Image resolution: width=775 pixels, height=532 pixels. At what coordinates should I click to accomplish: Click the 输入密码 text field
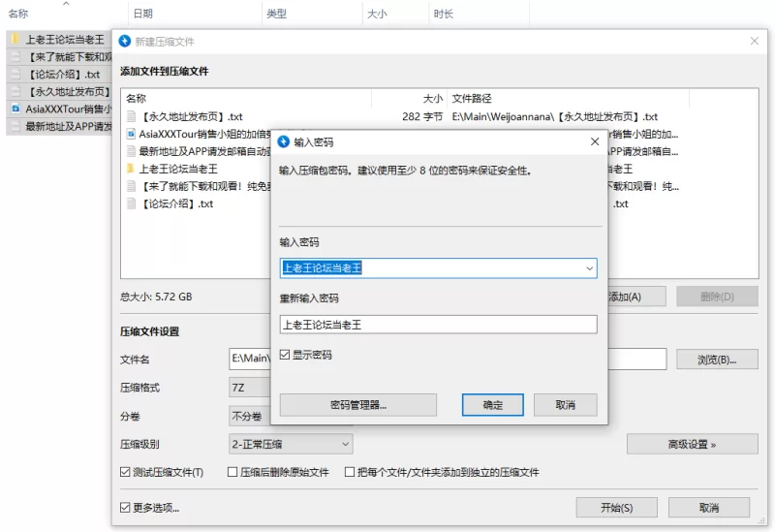[439, 268]
